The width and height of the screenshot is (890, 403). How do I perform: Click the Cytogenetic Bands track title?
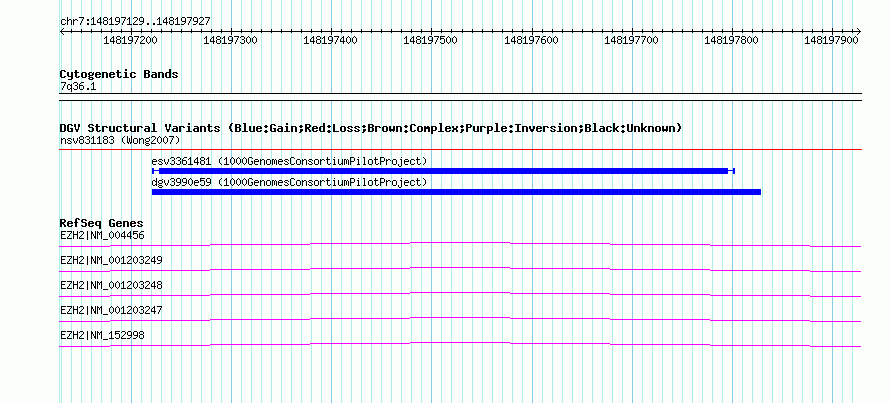pos(119,74)
